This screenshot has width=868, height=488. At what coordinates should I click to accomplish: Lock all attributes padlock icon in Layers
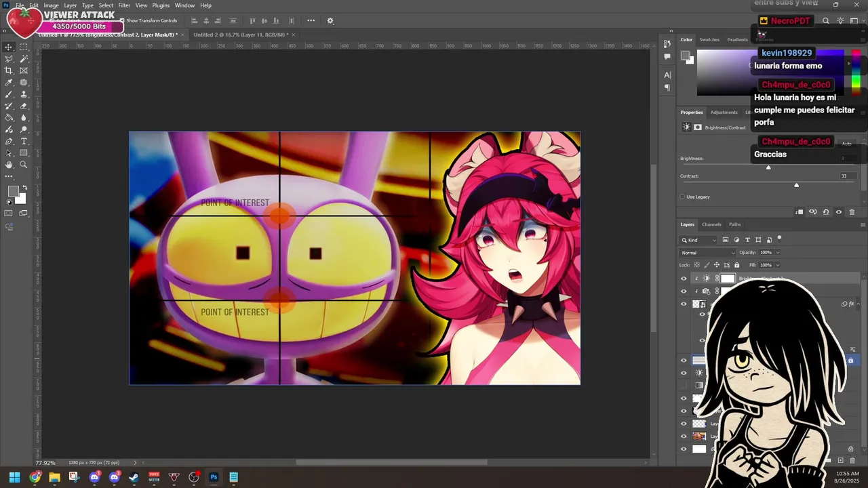coord(736,265)
